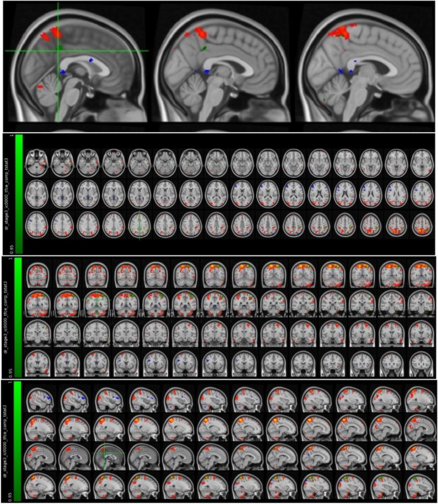This screenshot has height=504, width=438.
Task: Select coronal slice marked with green crosshair
Action: click(x=96, y=303)
